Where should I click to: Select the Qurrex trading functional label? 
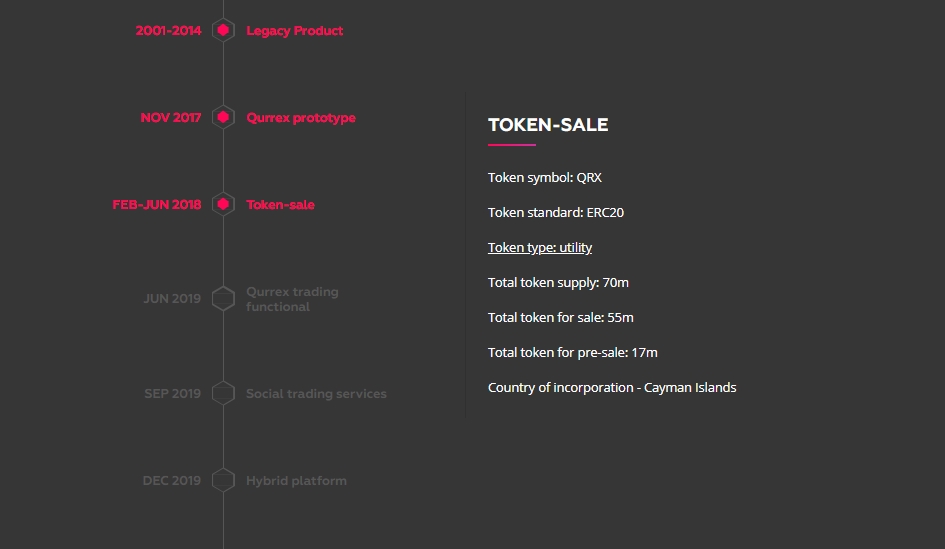click(292, 299)
